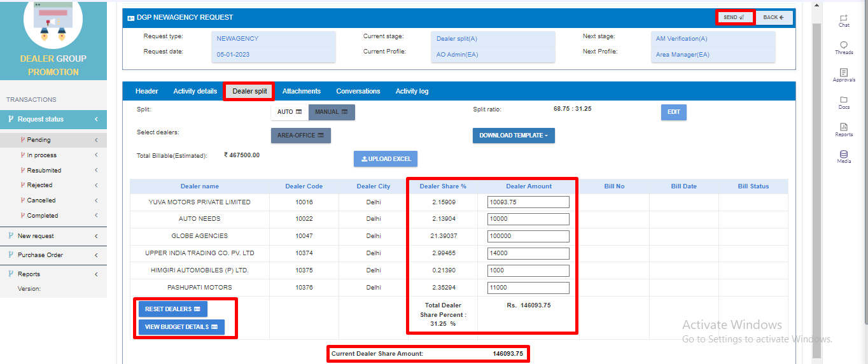The width and height of the screenshot is (868, 364).
Task: Click the UPLOAD EXCEL button
Action: [386, 158]
